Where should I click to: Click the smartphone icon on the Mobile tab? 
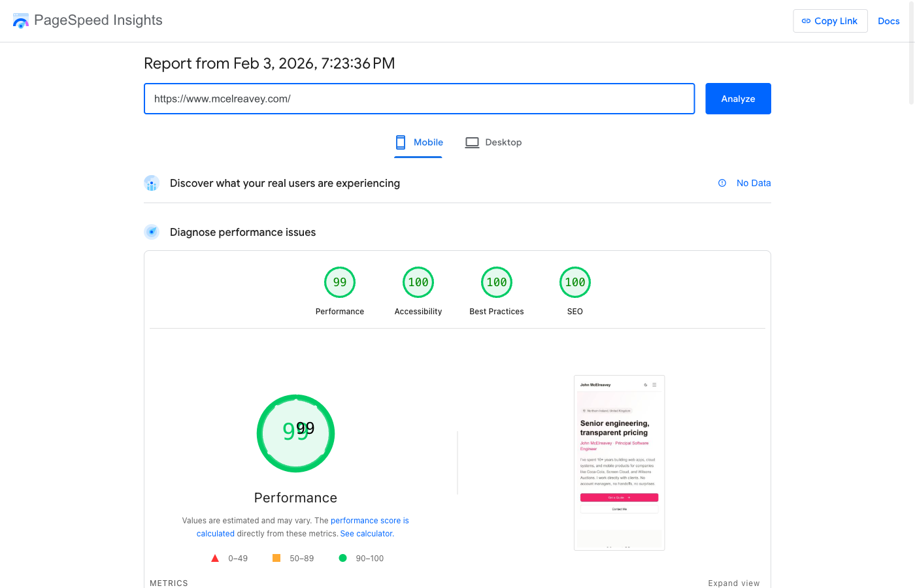[x=400, y=142]
